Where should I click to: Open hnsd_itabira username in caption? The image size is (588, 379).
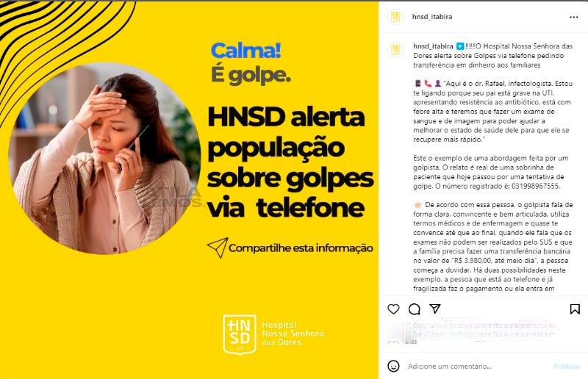point(433,46)
